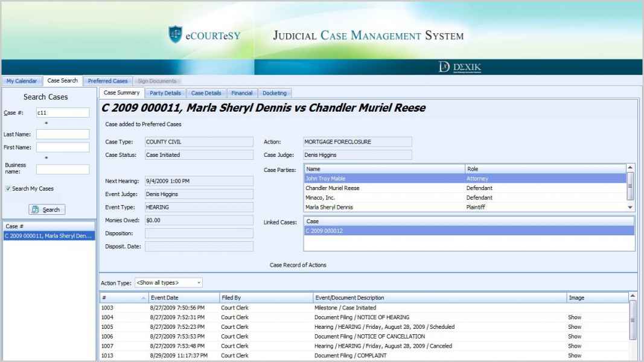Show image for the COMPLAINT document
Image resolution: width=644 pixels, height=362 pixels.
point(574,356)
